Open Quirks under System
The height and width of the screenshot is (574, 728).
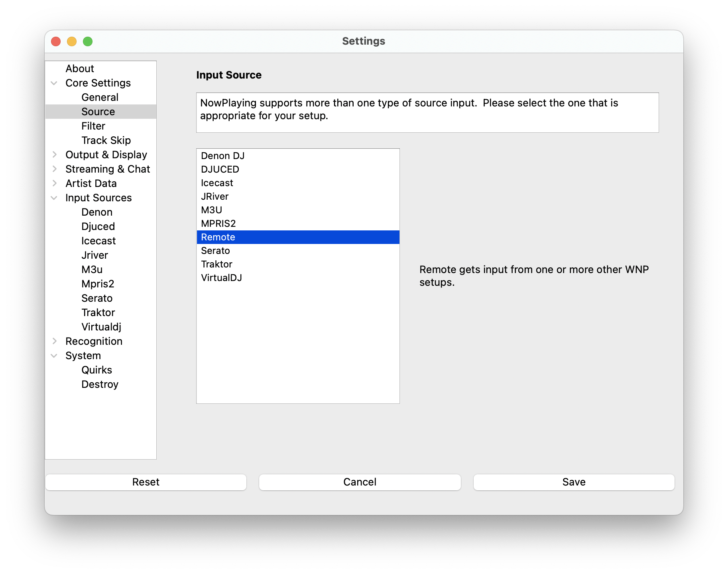pos(96,370)
